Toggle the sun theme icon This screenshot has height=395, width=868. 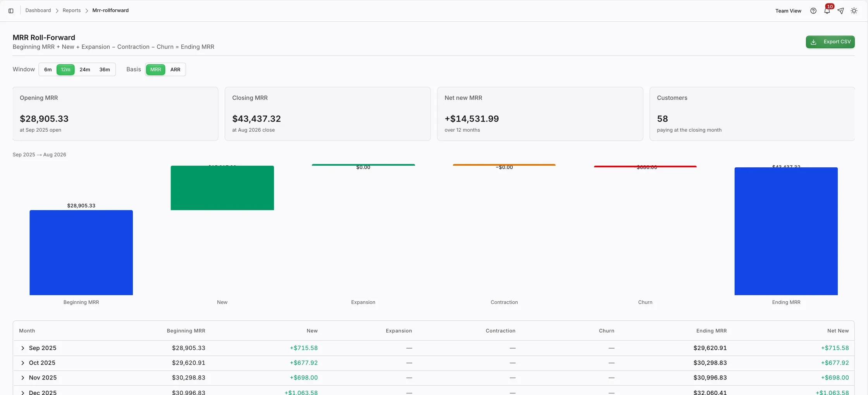[854, 11]
